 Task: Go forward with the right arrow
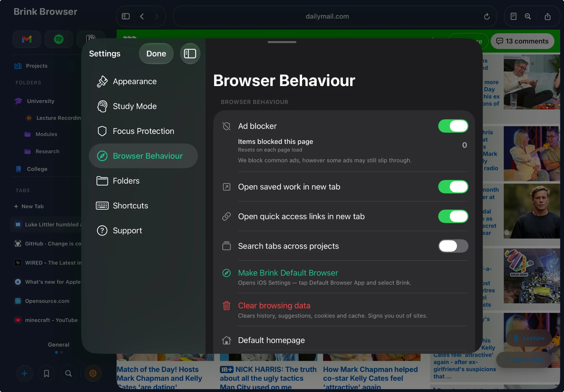[157, 16]
